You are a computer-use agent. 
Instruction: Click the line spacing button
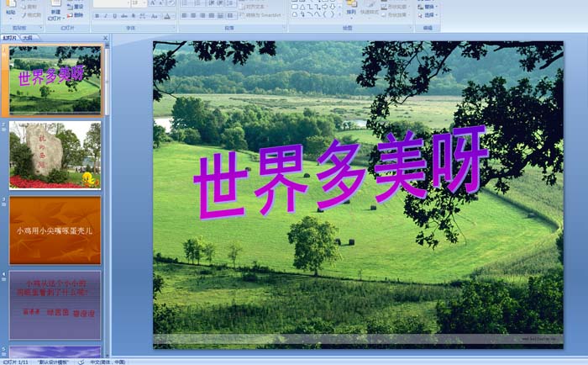click(x=231, y=3)
